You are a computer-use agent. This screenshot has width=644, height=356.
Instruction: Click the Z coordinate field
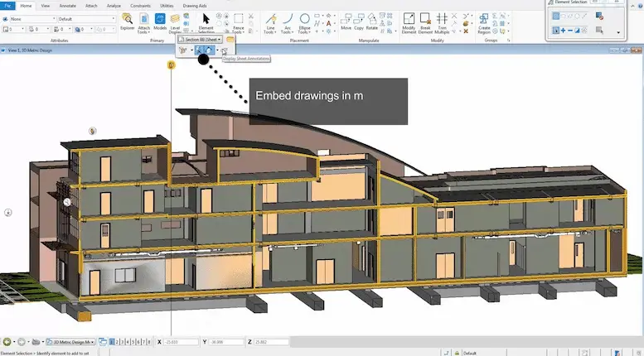(x=272, y=342)
